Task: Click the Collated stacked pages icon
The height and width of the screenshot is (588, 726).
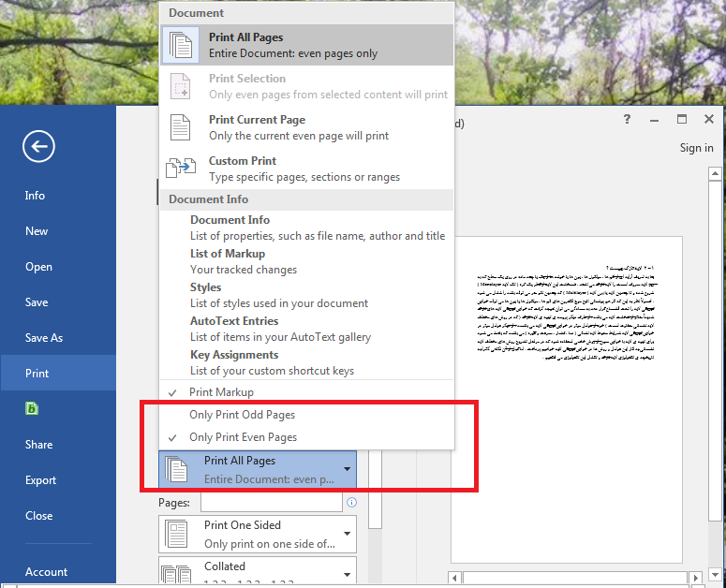Action: click(176, 573)
